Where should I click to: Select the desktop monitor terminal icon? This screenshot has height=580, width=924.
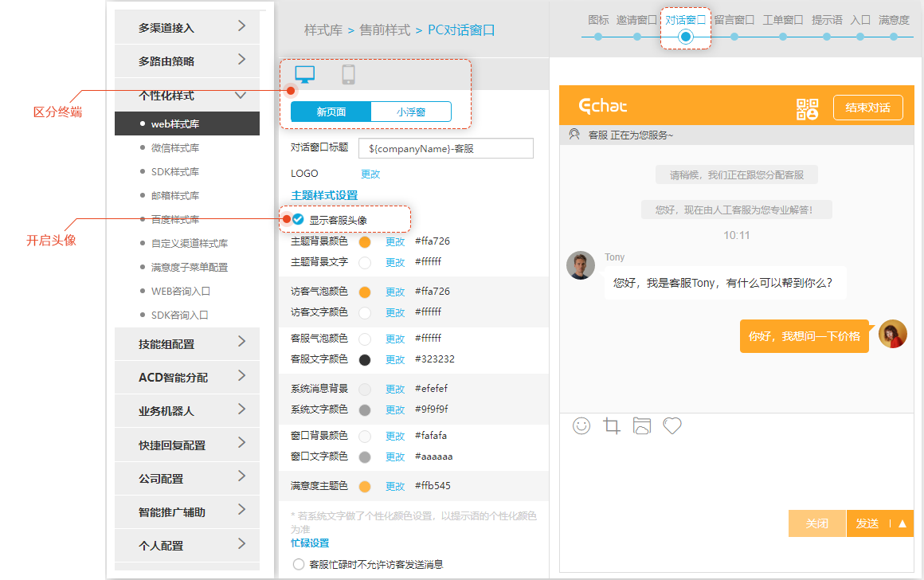tap(305, 75)
